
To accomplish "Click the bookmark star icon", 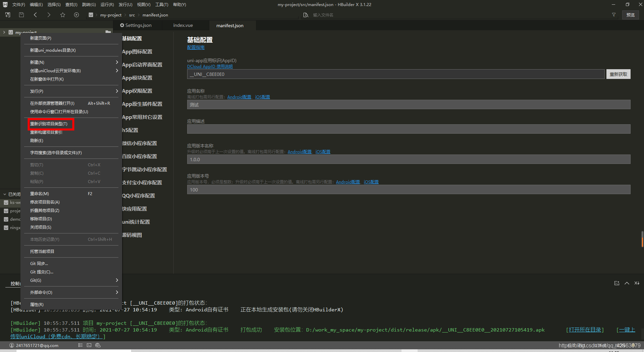I will tap(63, 15).
